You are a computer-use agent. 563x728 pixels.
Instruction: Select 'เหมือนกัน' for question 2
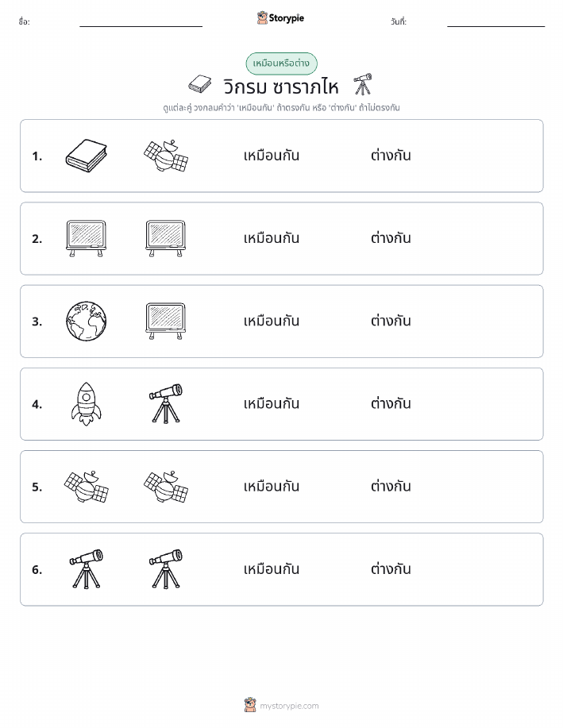point(272,238)
